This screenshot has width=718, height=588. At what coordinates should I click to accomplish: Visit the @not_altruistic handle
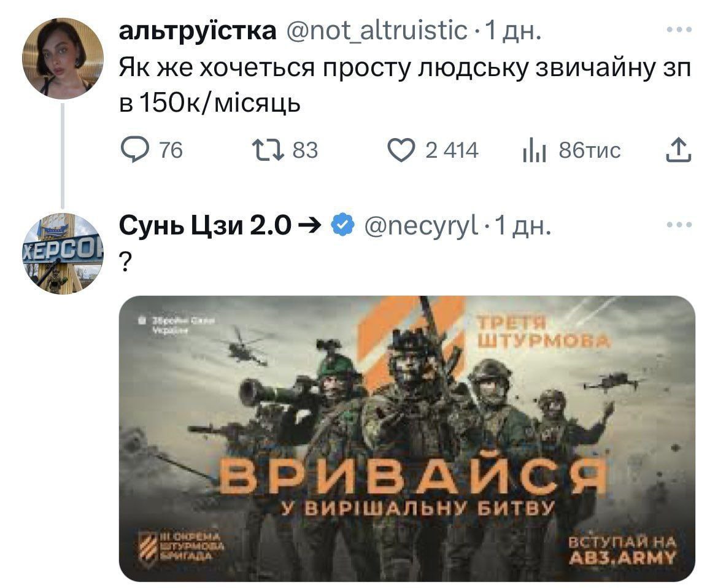pyautogui.click(x=376, y=31)
